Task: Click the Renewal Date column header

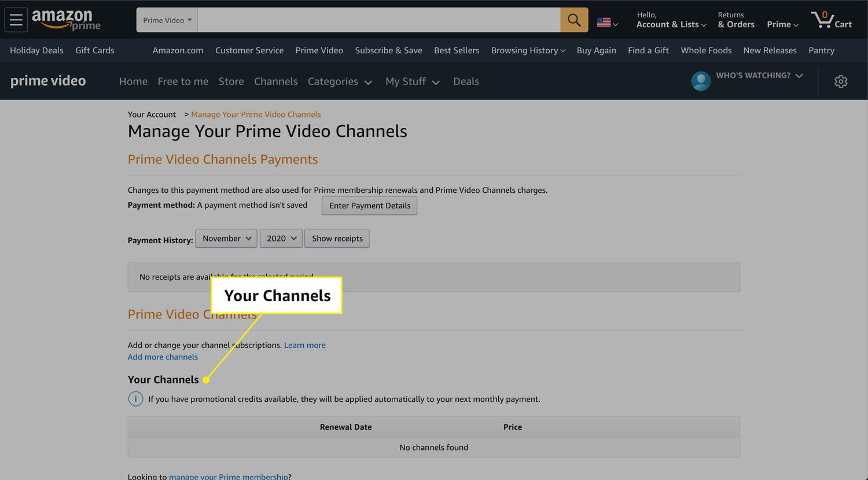Action: [x=346, y=427]
